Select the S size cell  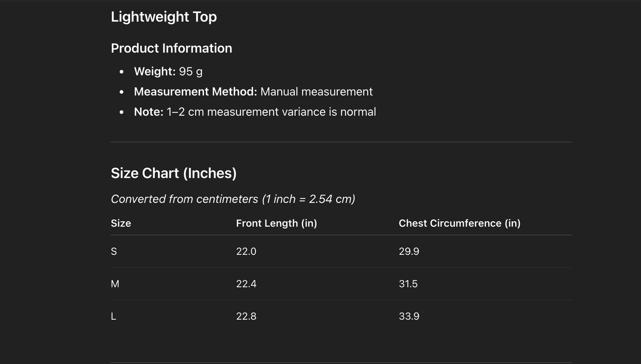(x=114, y=251)
